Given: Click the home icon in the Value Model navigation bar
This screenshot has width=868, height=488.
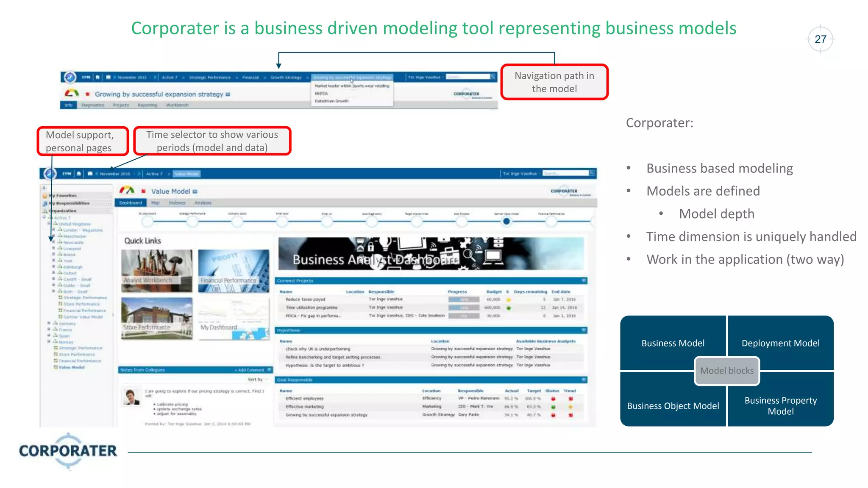Looking at the screenshot, I should 79,174.
